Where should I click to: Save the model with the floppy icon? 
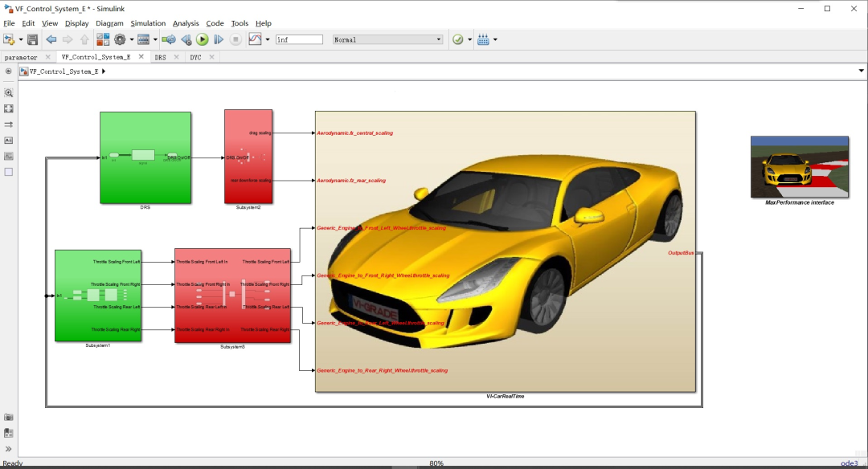tap(33, 39)
